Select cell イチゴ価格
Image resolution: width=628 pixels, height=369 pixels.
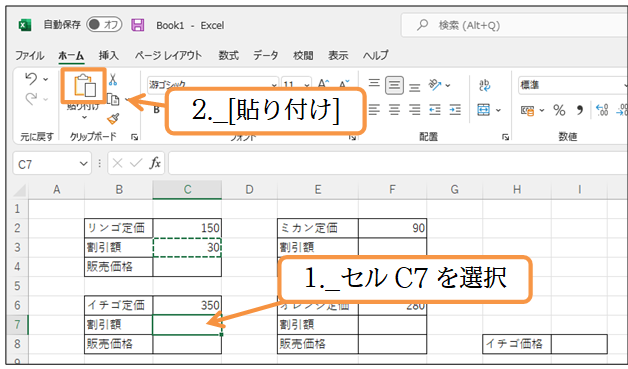click(517, 344)
